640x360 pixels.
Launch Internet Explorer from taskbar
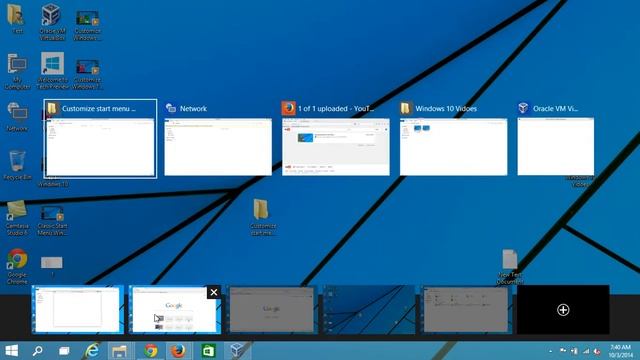[92, 351]
